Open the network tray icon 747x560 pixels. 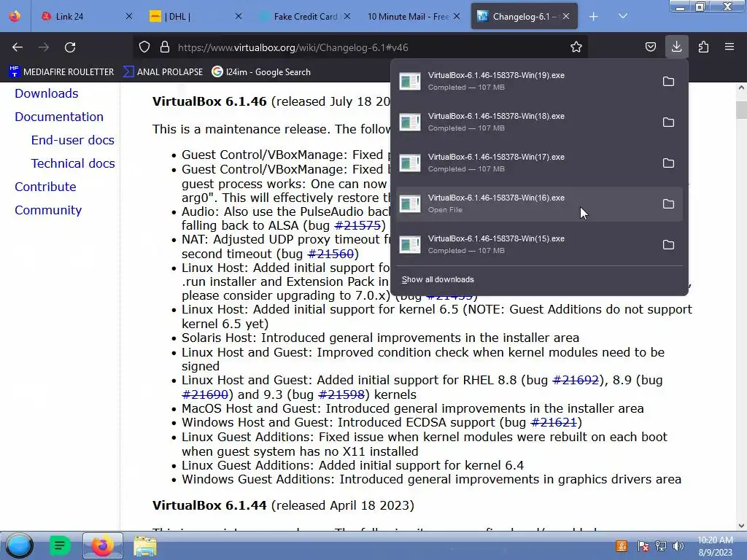pyautogui.click(x=661, y=546)
